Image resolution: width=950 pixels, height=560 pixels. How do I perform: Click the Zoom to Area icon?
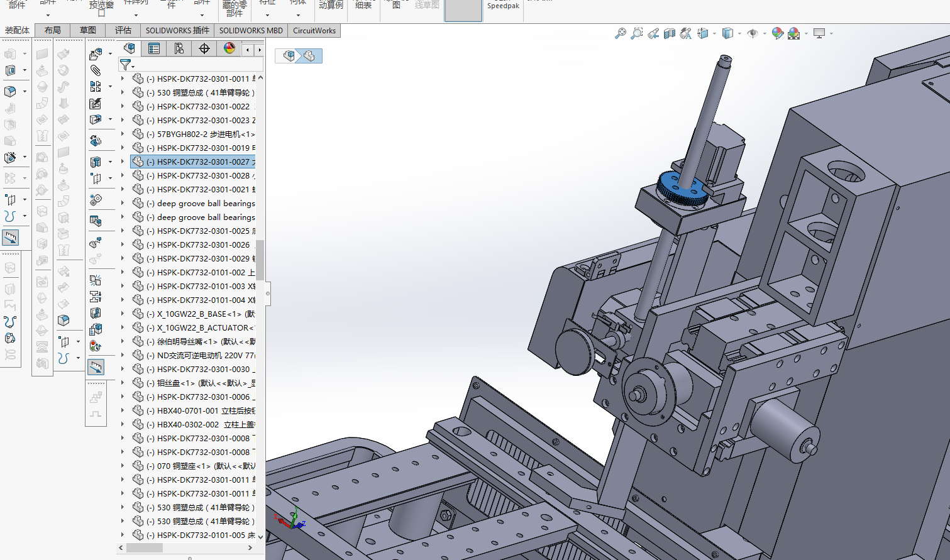pyautogui.click(x=637, y=33)
